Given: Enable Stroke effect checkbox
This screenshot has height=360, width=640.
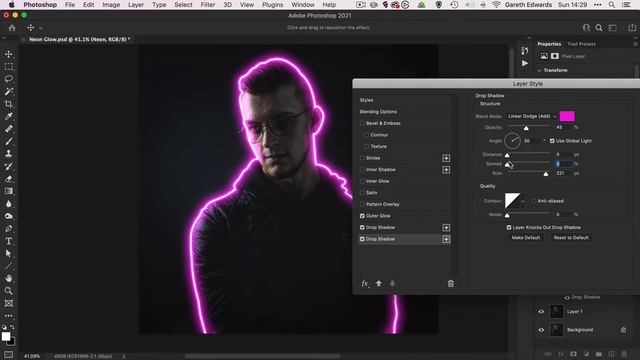Looking at the screenshot, I should 362,158.
